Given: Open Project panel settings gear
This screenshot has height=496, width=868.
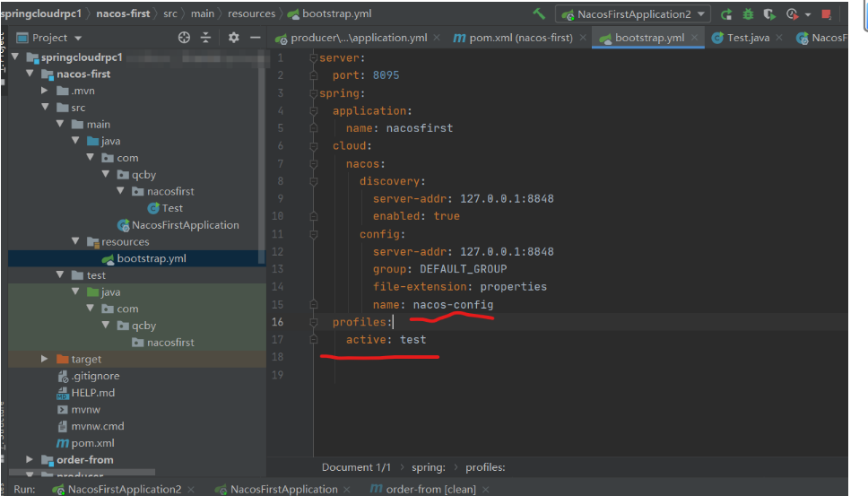Looking at the screenshot, I should (234, 38).
